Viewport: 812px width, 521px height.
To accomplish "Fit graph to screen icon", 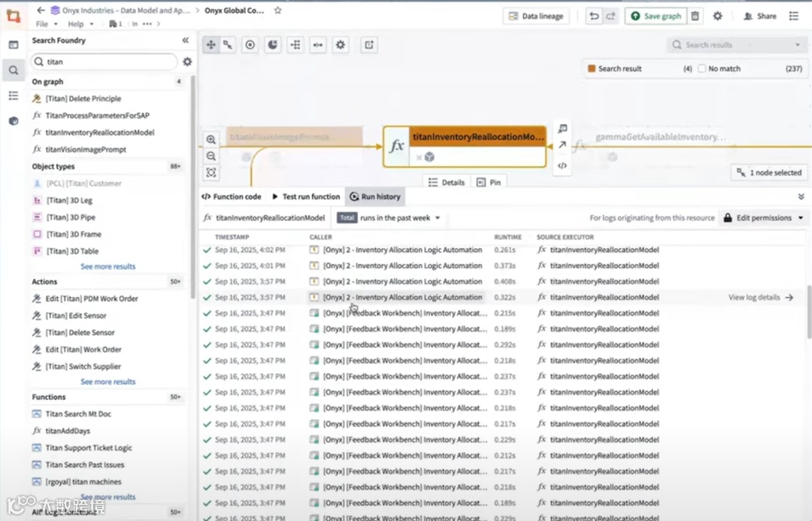I will [211, 172].
